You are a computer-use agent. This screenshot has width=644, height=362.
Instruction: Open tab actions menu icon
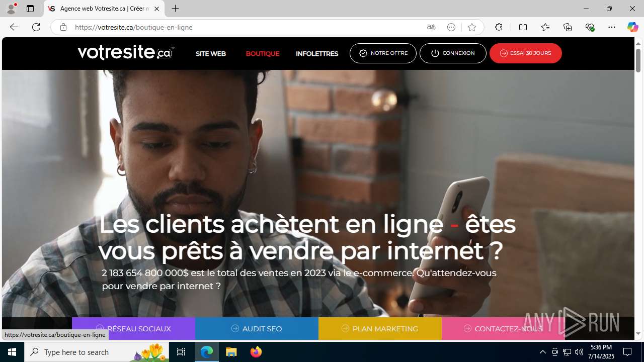coord(30,9)
